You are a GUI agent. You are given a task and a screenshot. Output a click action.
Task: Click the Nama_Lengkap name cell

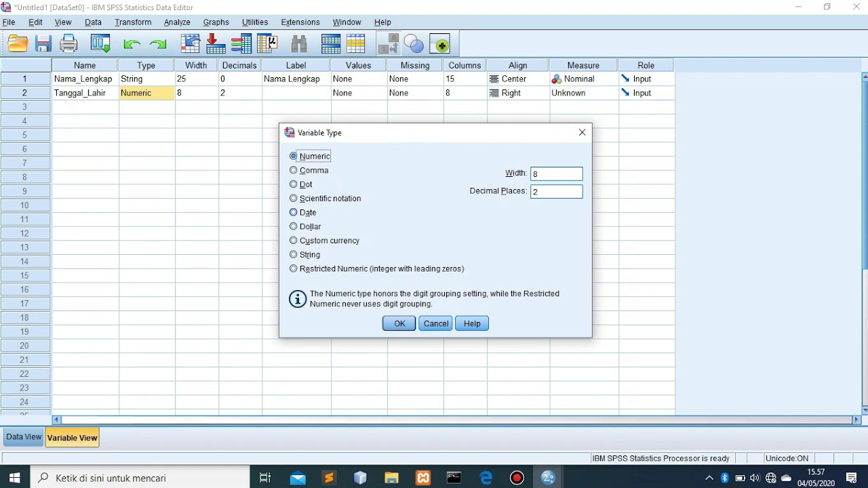(85, 79)
